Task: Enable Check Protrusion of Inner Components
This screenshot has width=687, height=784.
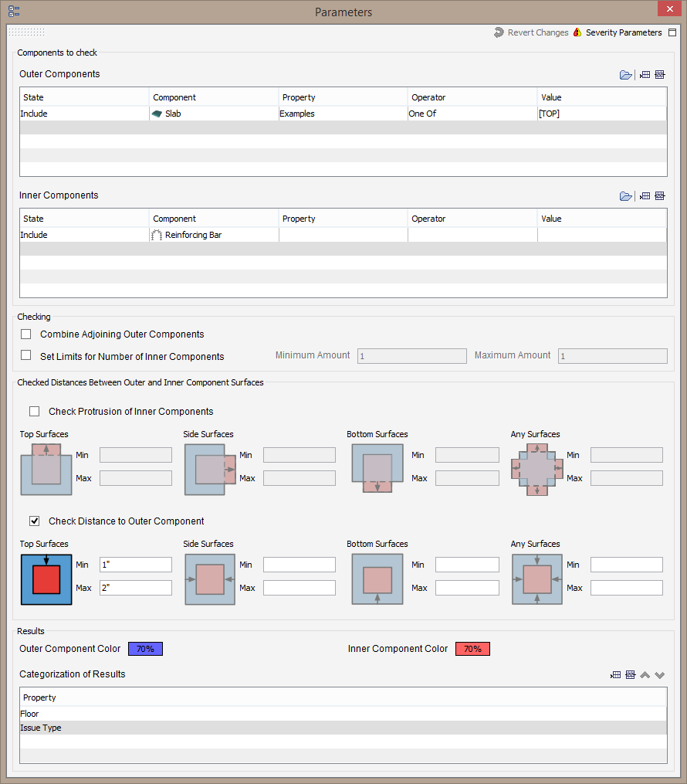Action: click(x=35, y=411)
